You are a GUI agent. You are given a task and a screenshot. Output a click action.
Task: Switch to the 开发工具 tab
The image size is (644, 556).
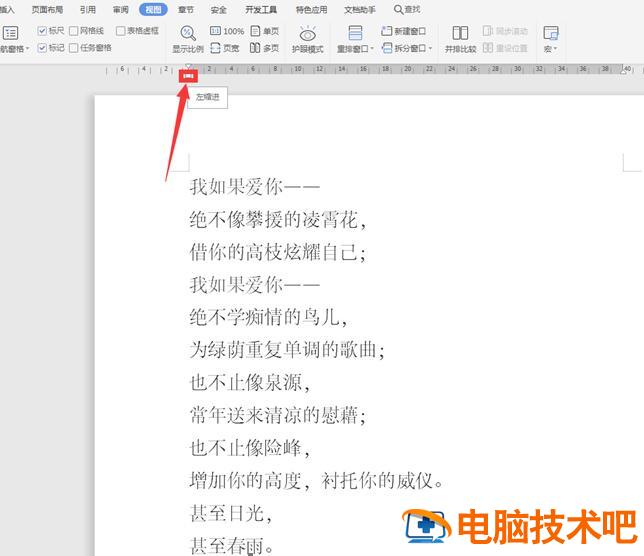coord(261,9)
